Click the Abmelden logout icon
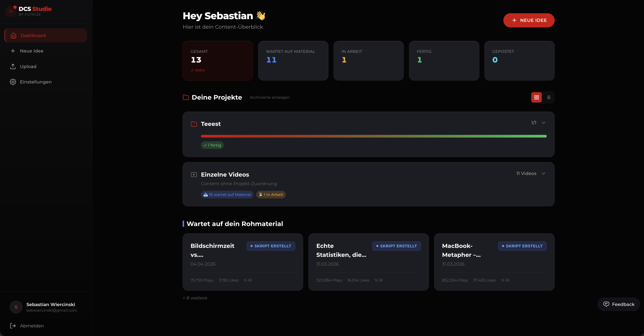 coord(13,326)
